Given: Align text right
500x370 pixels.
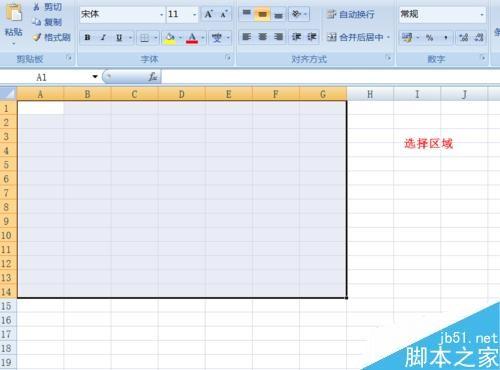Looking at the screenshot, I should click(x=278, y=37).
